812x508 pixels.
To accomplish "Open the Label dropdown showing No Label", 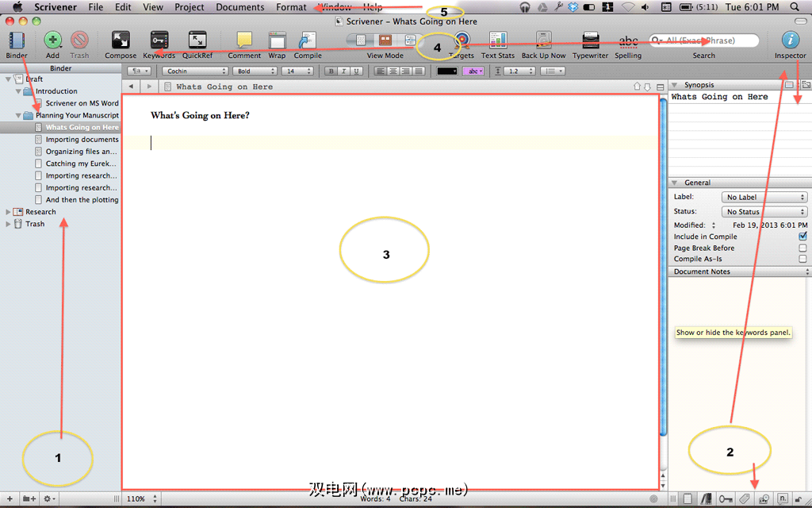I will [764, 197].
